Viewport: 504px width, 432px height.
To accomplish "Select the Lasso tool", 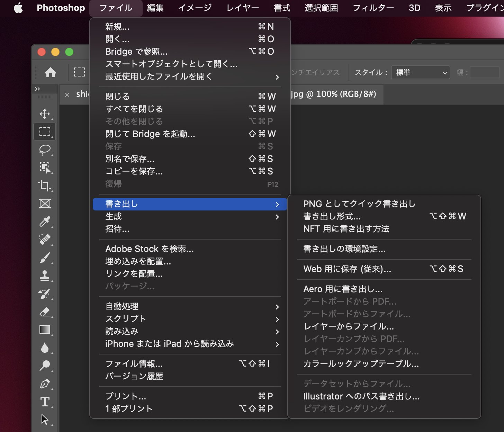I will coord(45,150).
